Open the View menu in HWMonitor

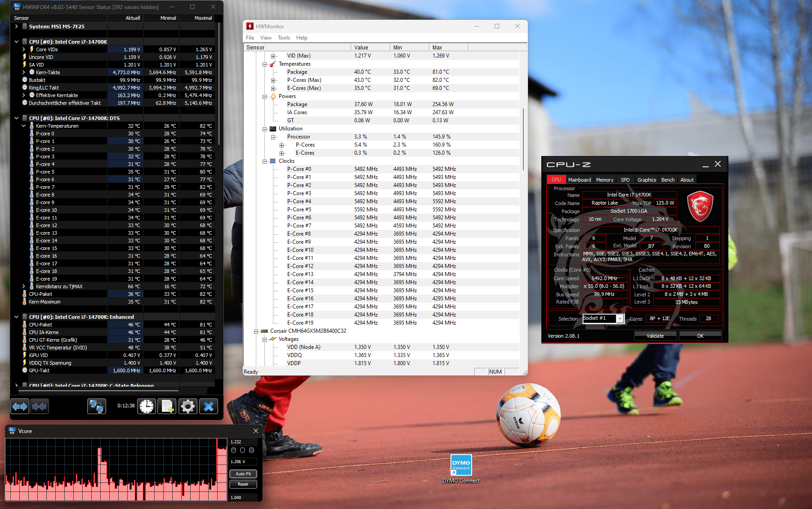point(266,38)
